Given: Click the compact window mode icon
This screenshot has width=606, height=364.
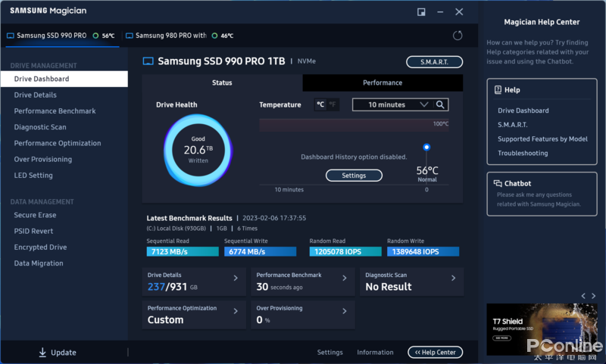Looking at the screenshot, I should 421,12.
